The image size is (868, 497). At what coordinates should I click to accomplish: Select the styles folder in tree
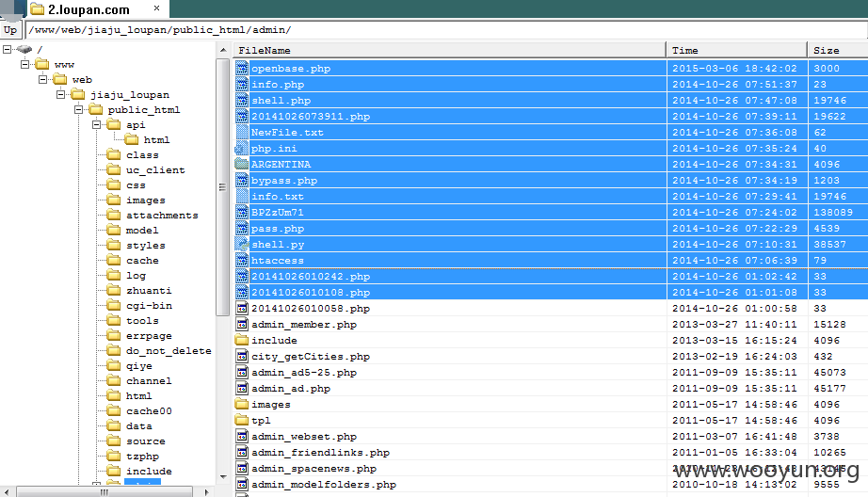point(146,245)
